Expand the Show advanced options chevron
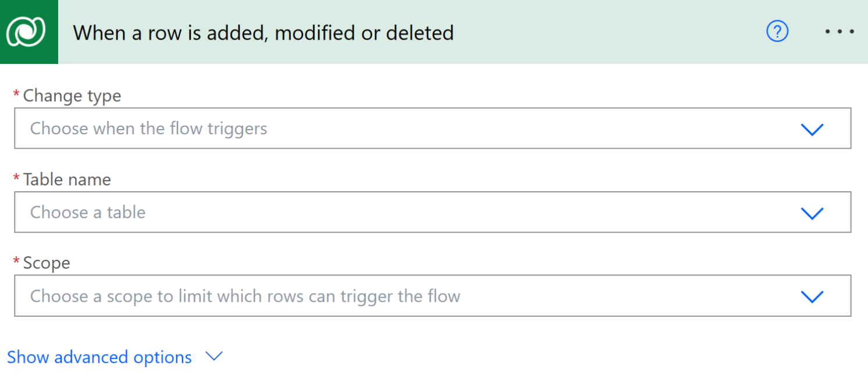The image size is (868, 379). tap(214, 357)
